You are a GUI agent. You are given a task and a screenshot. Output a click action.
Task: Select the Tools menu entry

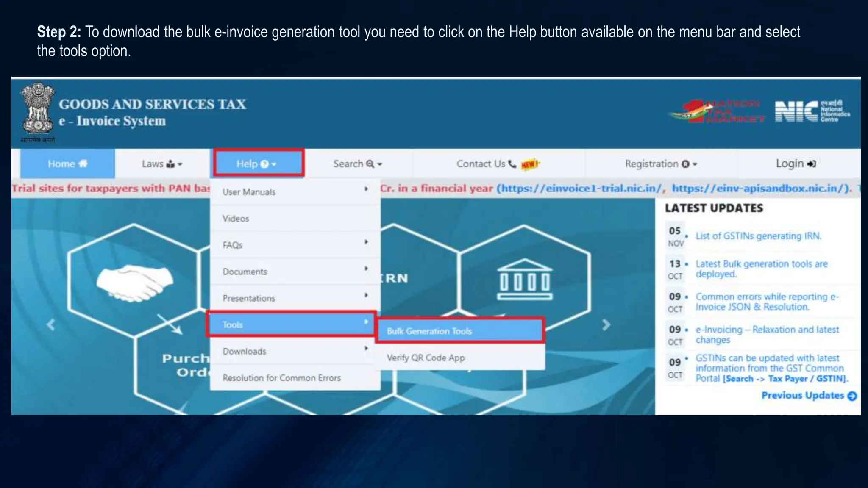coord(292,324)
